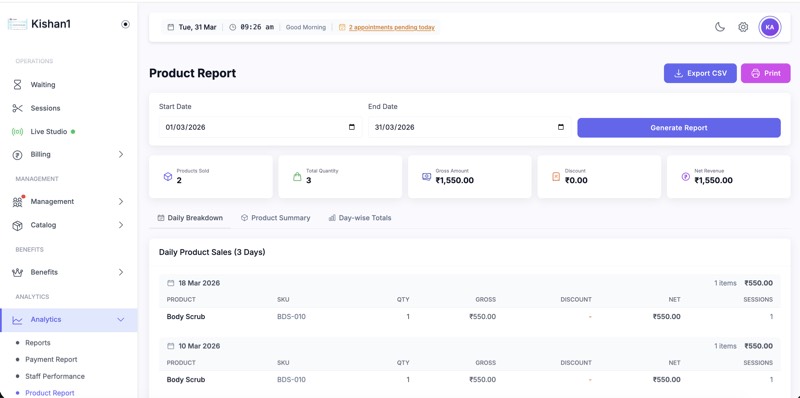Expand the Benefits submenu chevron
This screenshot has height=398, width=800.
tap(121, 272)
